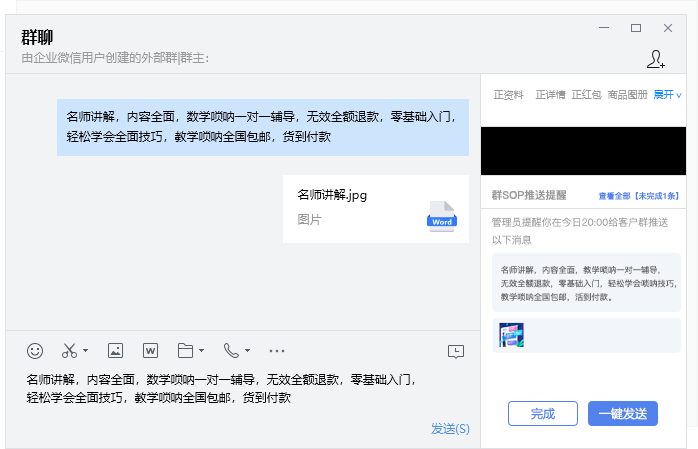The width and height of the screenshot is (698, 449).
Task: Start a call with phone icon
Action: pyautogui.click(x=231, y=351)
